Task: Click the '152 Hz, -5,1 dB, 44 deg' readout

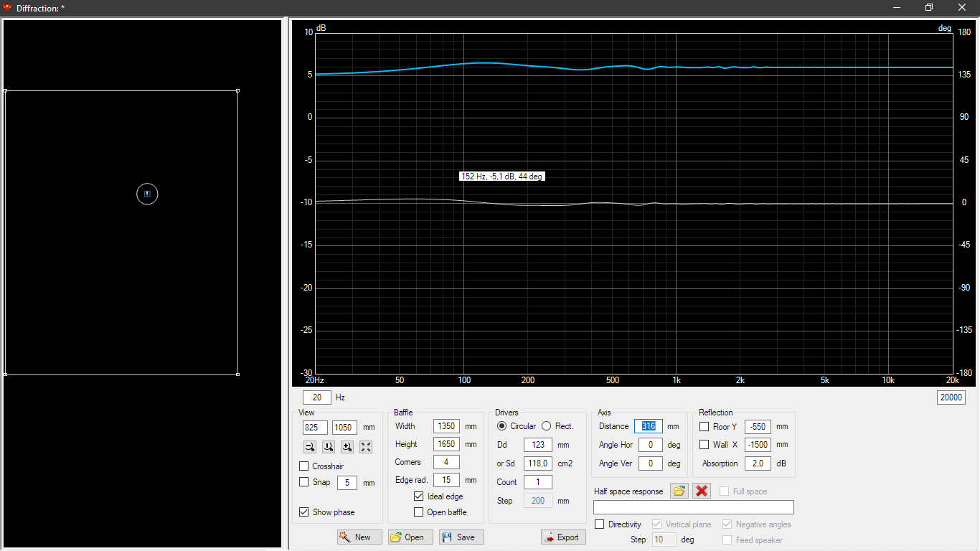Action: tap(502, 176)
